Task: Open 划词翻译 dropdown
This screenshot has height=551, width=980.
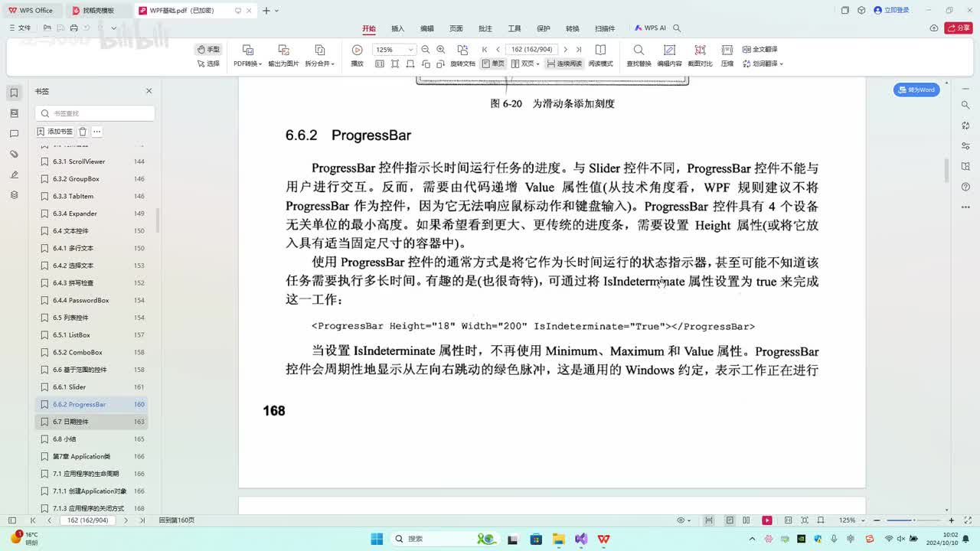Action: point(762,64)
